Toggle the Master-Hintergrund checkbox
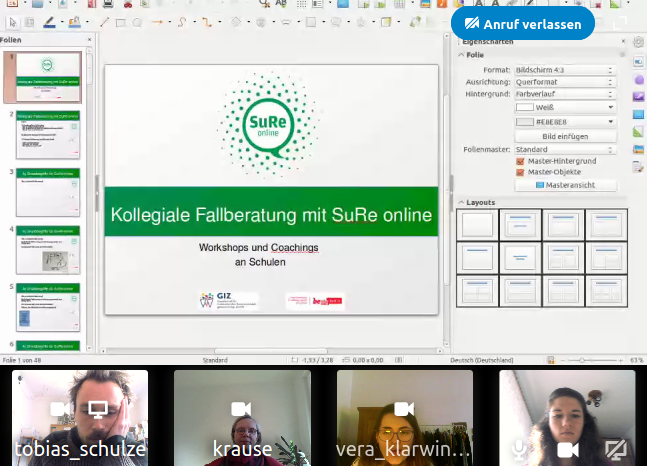This screenshot has height=466, width=647. pos(520,161)
